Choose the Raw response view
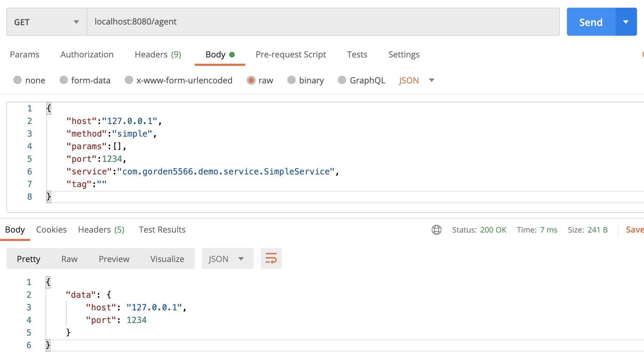 pos(69,259)
